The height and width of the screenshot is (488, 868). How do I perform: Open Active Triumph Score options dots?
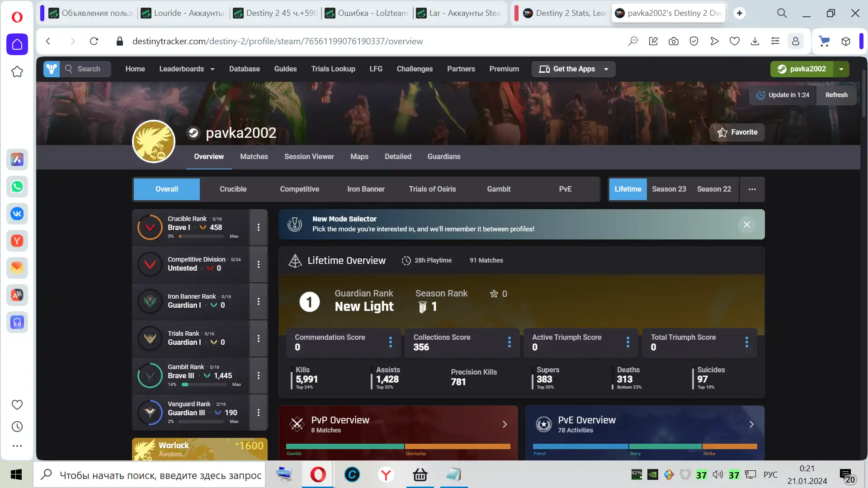pyautogui.click(x=628, y=342)
